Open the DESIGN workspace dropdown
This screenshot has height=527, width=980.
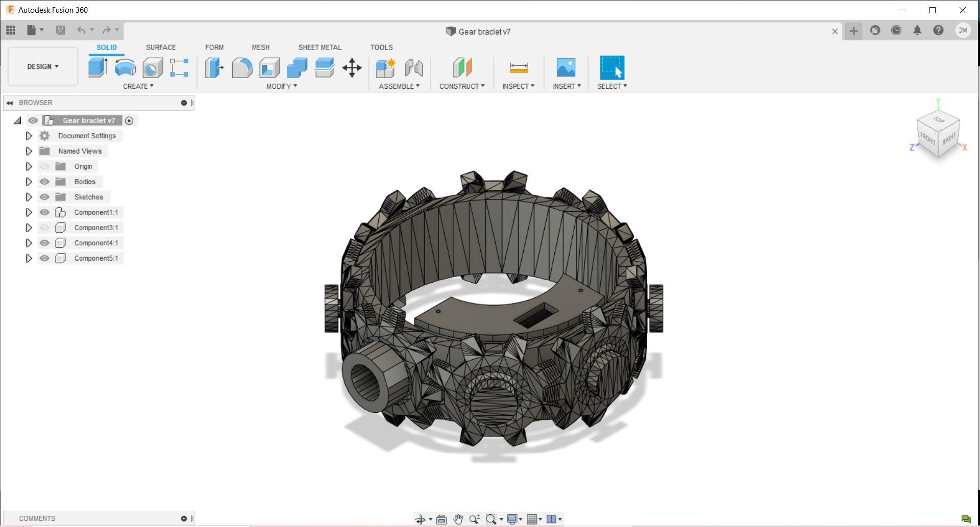tap(43, 66)
